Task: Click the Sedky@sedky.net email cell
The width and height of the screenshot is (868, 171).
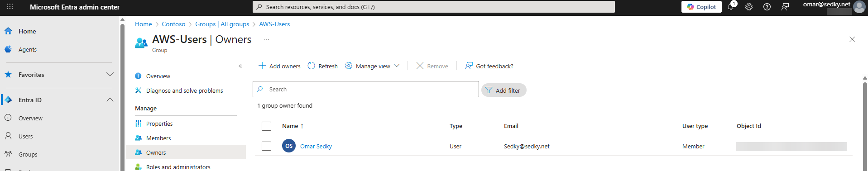Action: pyautogui.click(x=527, y=146)
